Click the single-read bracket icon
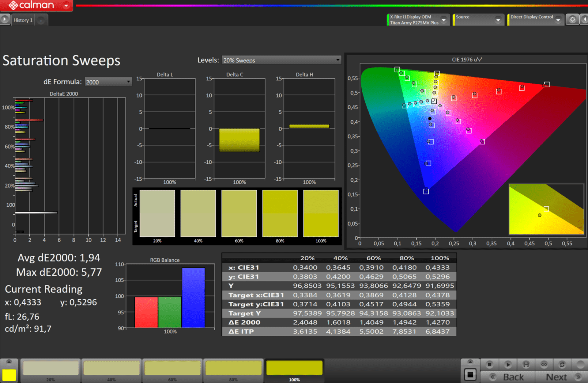This screenshot has height=383, width=588. 526,364
